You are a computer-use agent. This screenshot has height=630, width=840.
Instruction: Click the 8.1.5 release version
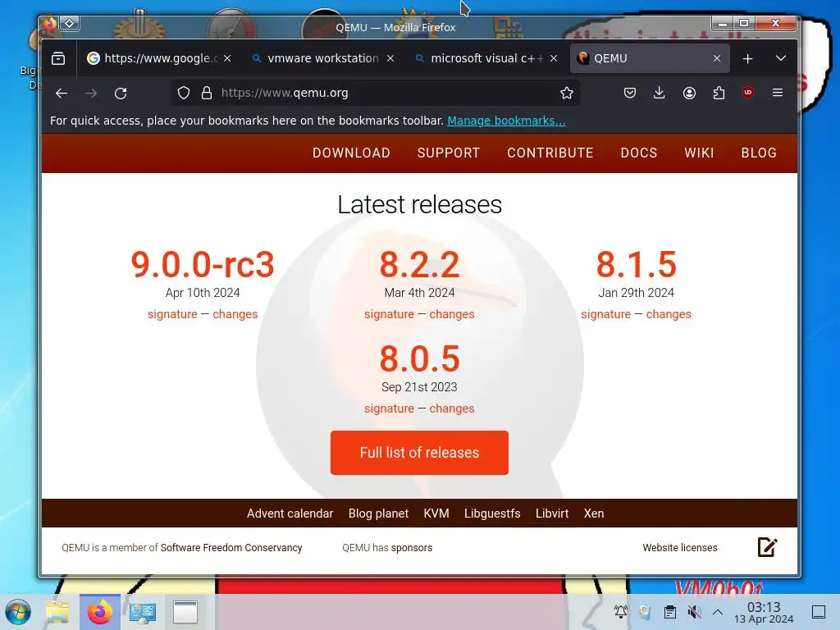[x=637, y=265]
